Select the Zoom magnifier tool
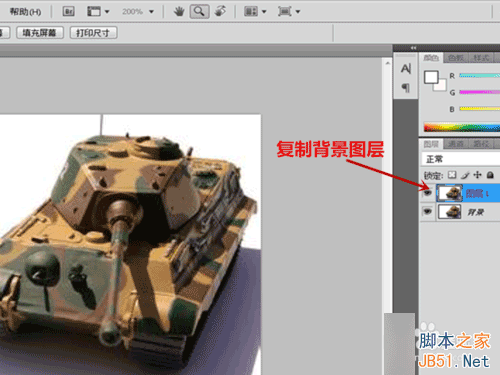 click(199, 12)
